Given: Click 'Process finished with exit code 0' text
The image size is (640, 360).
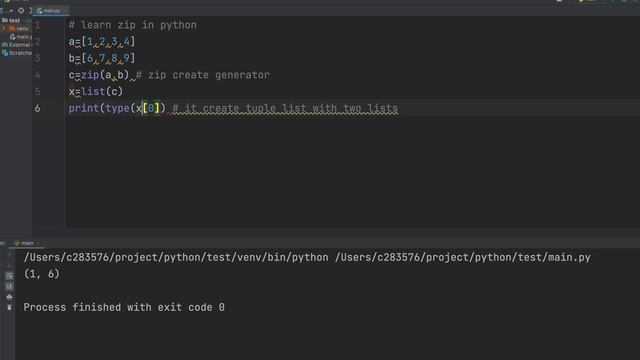Looking at the screenshot, I should pyautogui.click(x=124, y=307).
